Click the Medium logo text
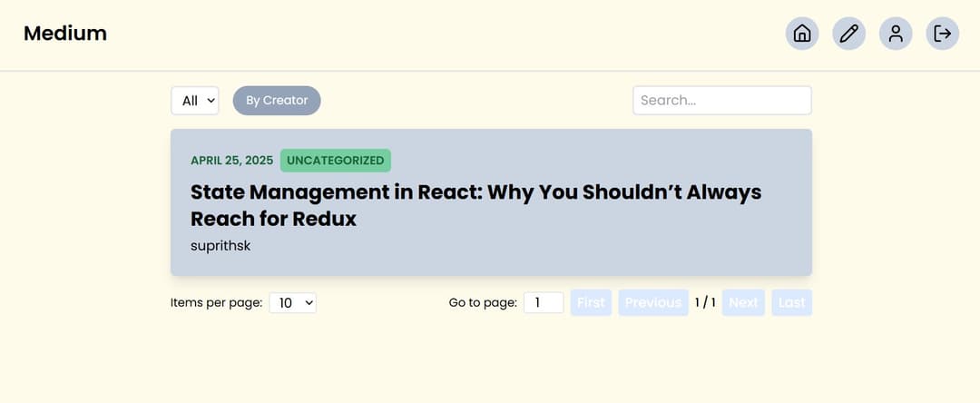This screenshot has width=980, height=403. point(65,34)
